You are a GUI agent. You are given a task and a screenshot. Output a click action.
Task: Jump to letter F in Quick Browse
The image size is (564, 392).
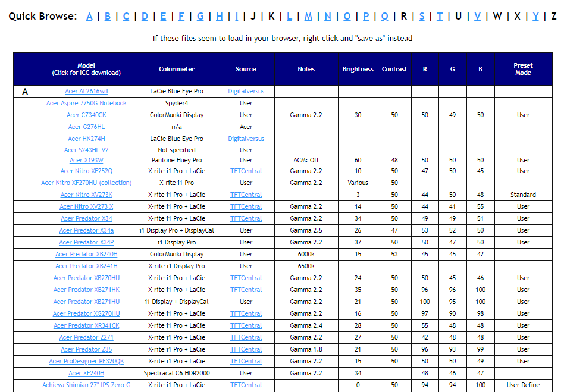(x=181, y=17)
